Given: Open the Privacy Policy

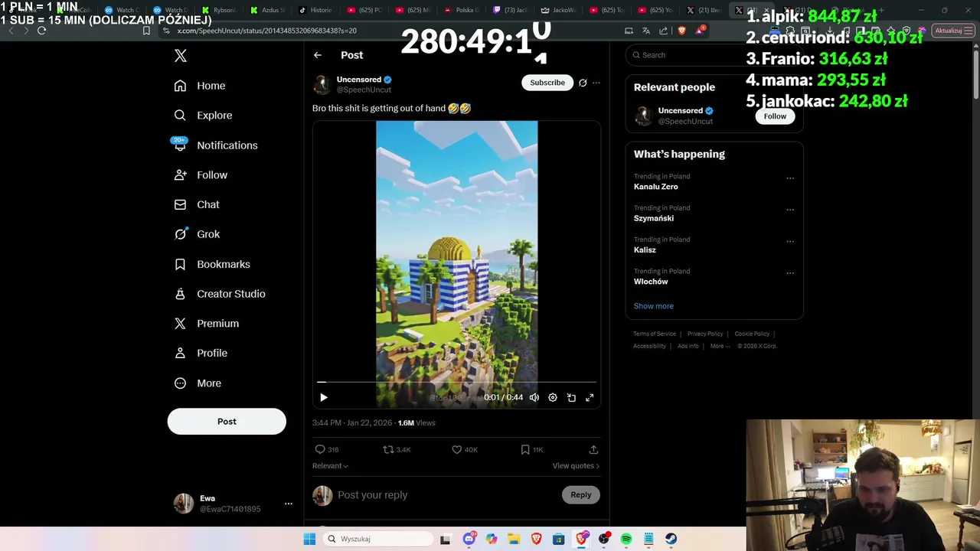Looking at the screenshot, I should click(x=705, y=334).
